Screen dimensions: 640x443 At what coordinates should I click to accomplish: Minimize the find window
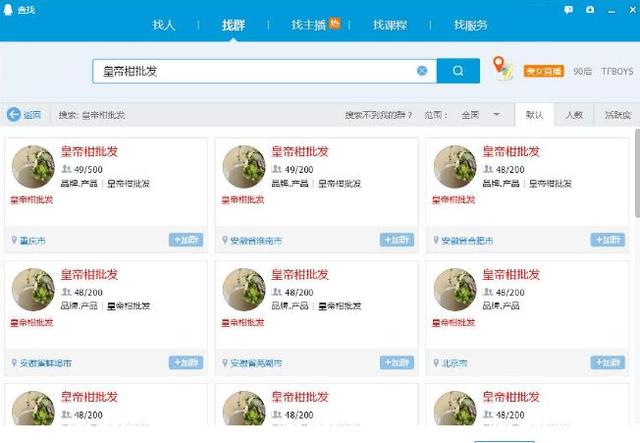click(611, 11)
